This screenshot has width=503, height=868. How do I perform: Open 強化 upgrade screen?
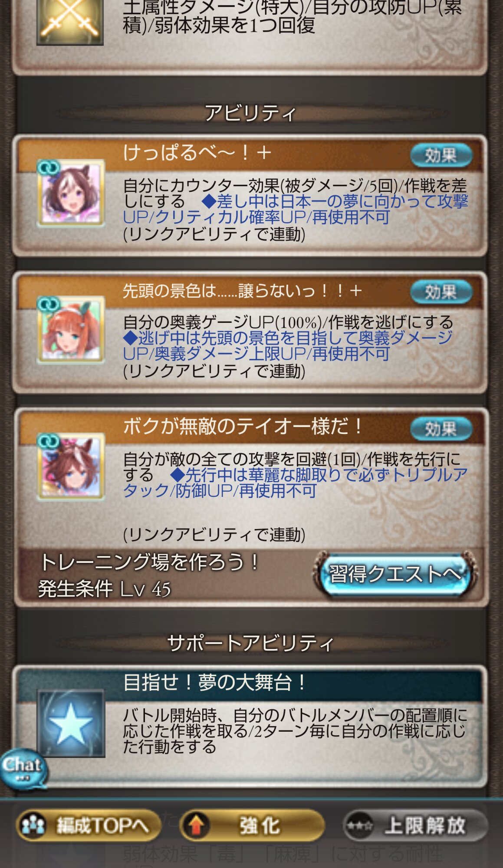point(252,825)
